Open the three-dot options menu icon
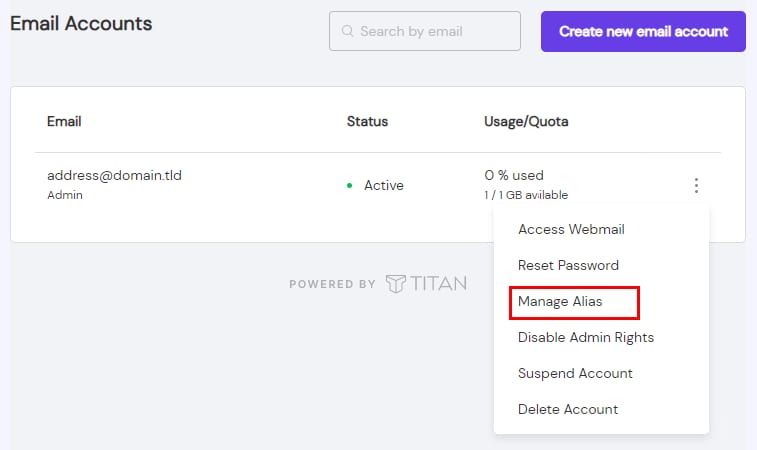Viewport: 757px width, 450px height. click(696, 185)
